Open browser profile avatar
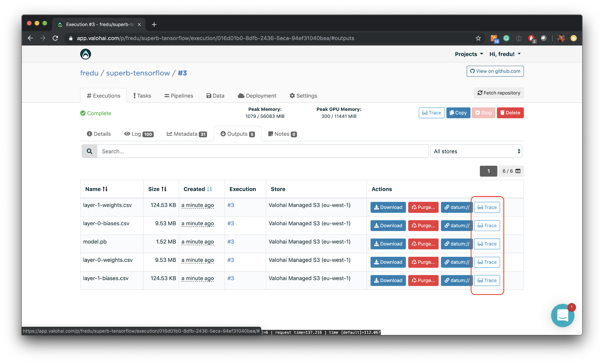The width and height of the screenshot is (604, 364). coord(561,38)
